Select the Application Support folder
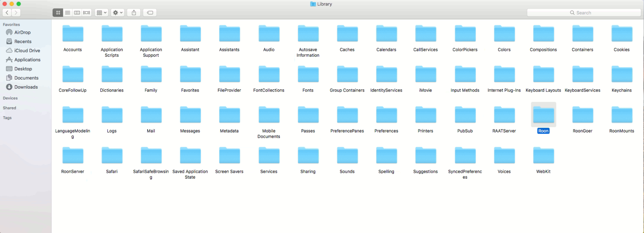Screen dimensions: 644x233 click(x=151, y=34)
